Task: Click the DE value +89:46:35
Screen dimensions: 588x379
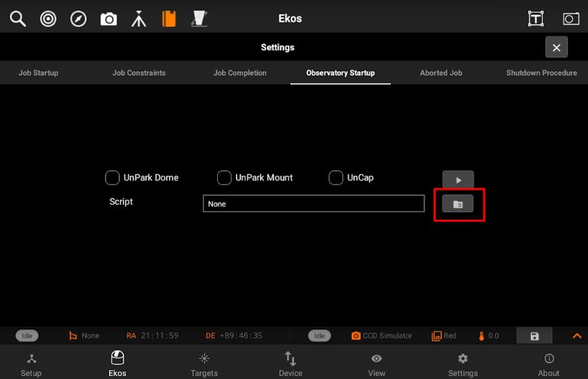Action: click(x=241, y=336)
